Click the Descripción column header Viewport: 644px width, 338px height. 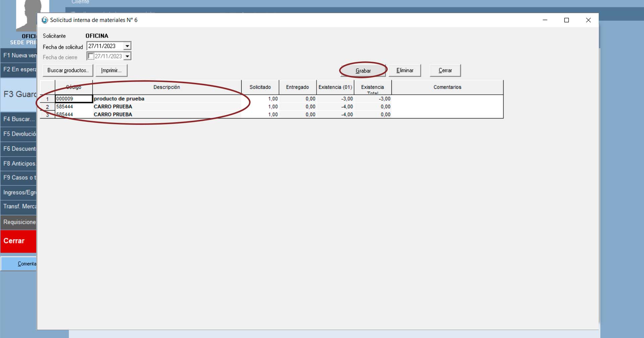pyautogui.click(x=167, y=87)
